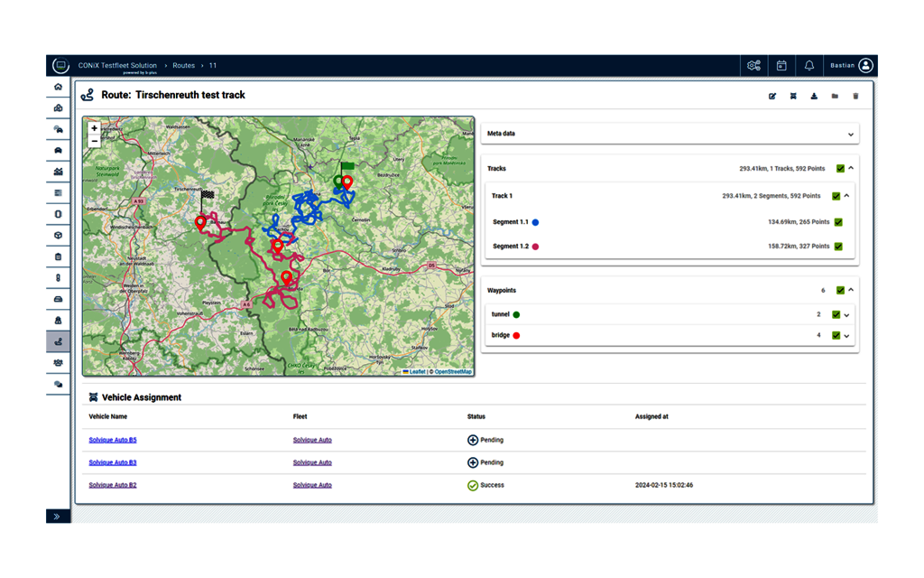Open Bastian user profile avatar
This screenshot has height=578, width=924.
(865, 65)
